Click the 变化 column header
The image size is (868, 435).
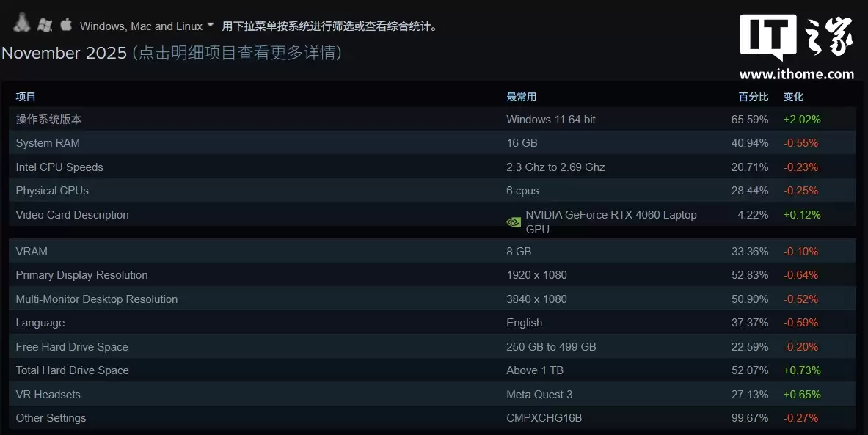[x=794, y=96]
